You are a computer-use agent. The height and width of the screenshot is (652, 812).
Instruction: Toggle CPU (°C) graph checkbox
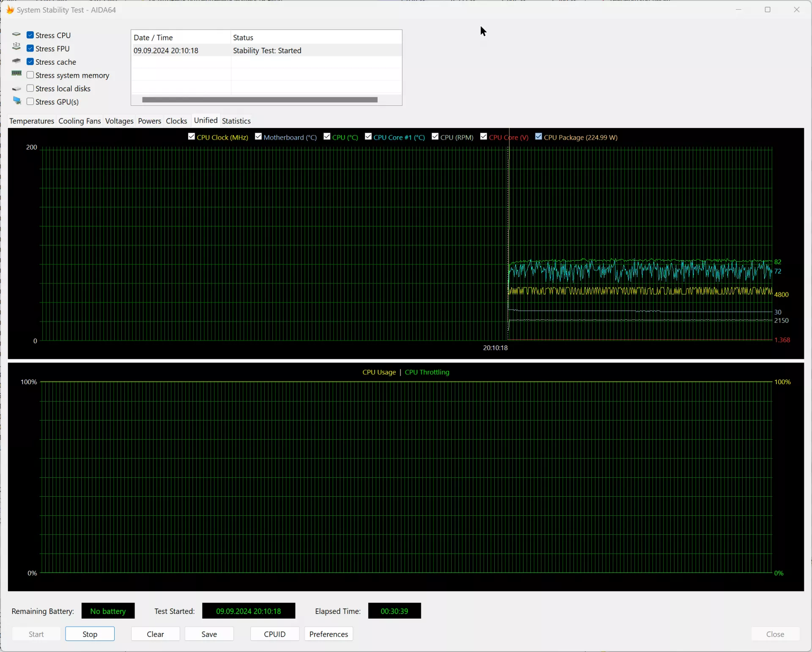pos(327,136)
